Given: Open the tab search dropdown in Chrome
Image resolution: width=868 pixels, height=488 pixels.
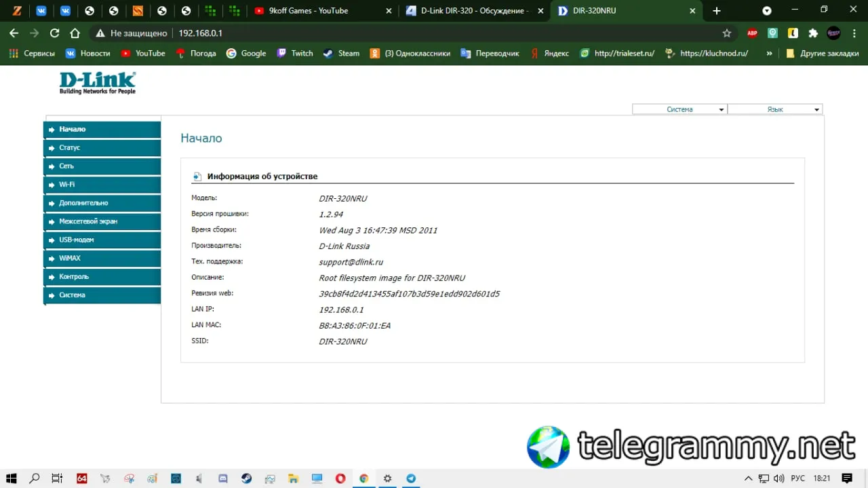Looking at the screenshot, I should (x=767, y=11).
